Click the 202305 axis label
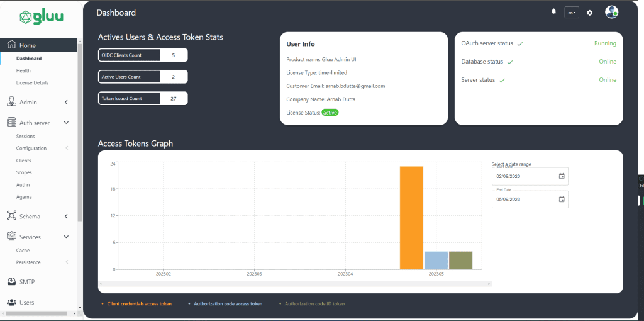Image resolution: width=644 pixels, height=321 pixels. tap(436, 273)
